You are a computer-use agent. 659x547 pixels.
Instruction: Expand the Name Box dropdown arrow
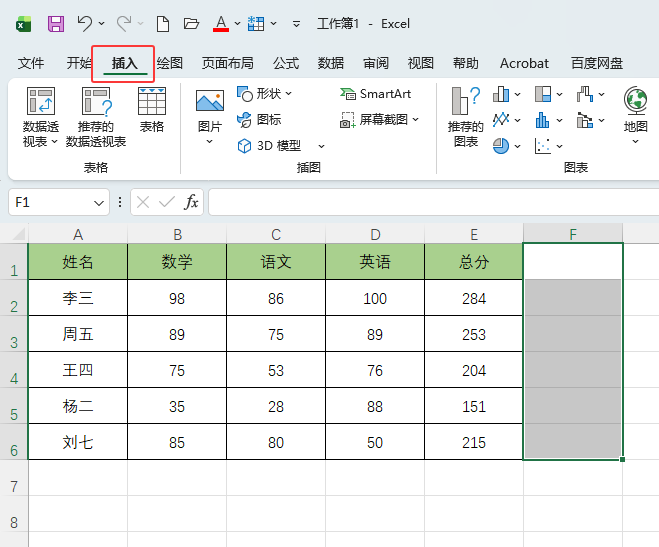(x=99, y=203)
